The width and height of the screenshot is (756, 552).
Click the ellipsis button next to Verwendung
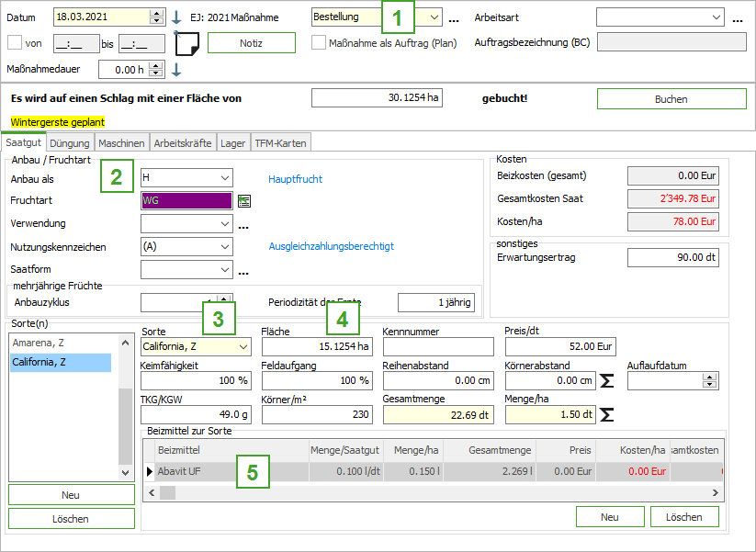point(243,224)
